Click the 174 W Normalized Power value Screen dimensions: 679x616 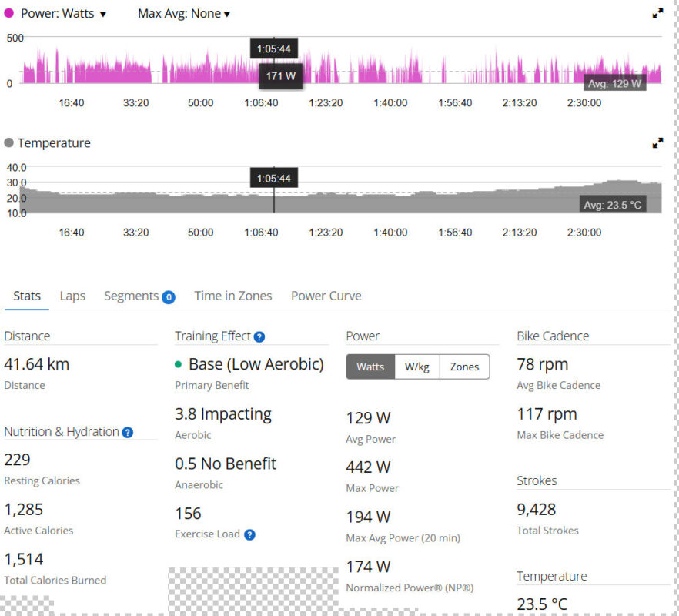[x=368, y=567]
